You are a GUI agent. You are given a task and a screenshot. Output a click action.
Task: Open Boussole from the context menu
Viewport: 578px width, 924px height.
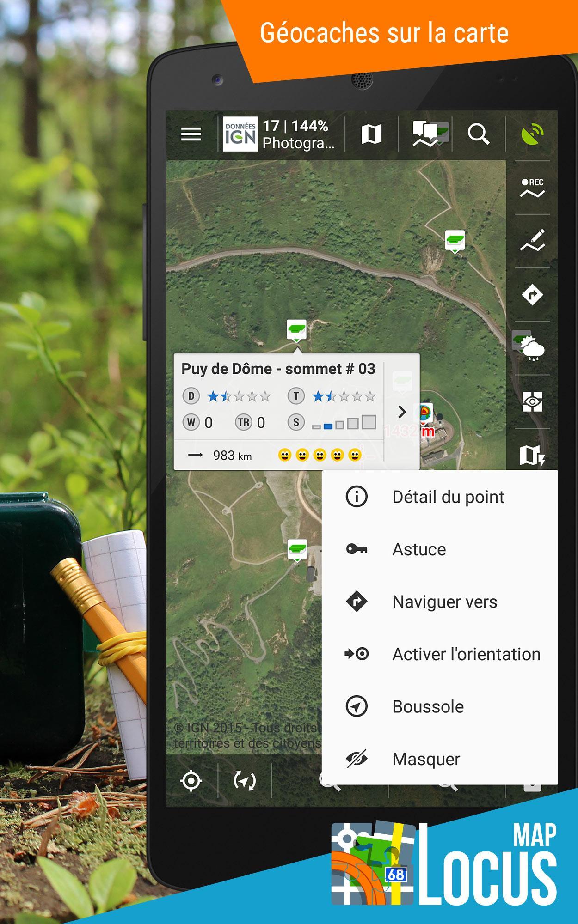pos(440,706)
